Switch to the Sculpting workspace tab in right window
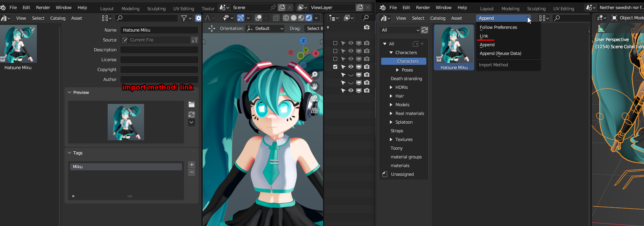The width and height of the screenshot is (644, 226). (536, 8)
